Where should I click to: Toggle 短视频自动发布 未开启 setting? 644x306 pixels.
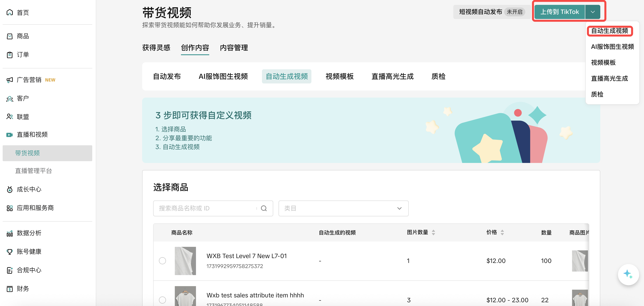(491, 12)
